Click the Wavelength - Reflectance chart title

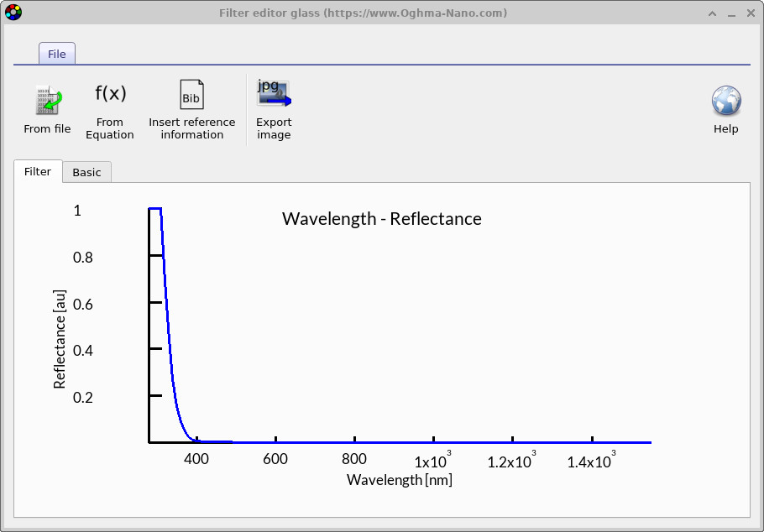pos(382,219)
